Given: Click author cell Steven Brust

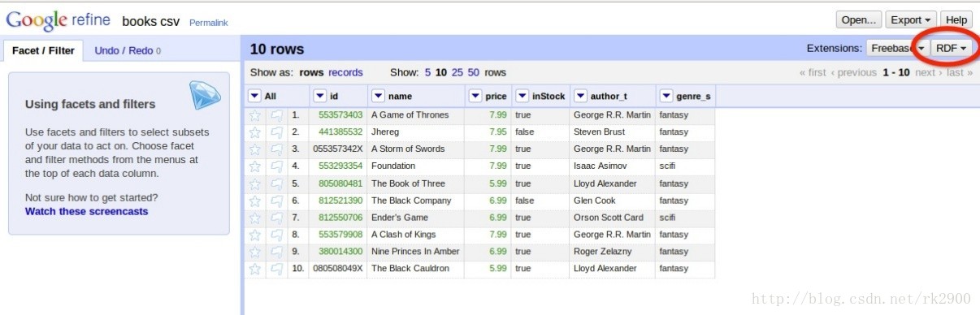Looking at the screenshot, I should coord(599,132).
